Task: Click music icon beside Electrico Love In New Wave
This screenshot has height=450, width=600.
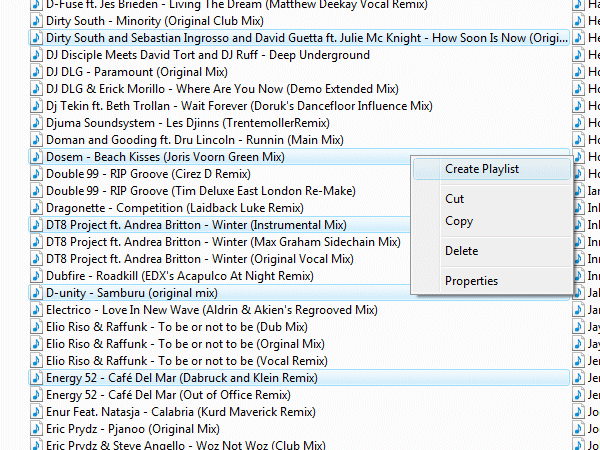Action: 36,310
